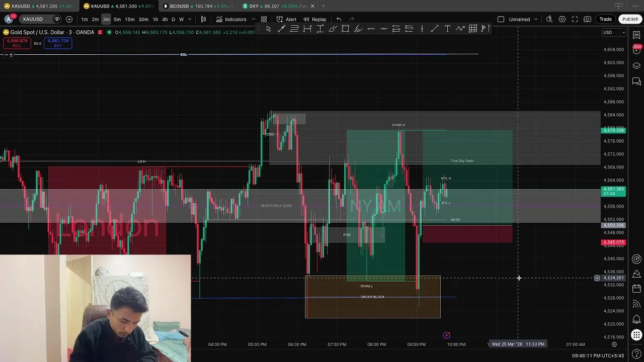Choose the zigzag pattern tool
This screenshot has width=644, height=362.
pyautogui.click(x=460, y=29)
